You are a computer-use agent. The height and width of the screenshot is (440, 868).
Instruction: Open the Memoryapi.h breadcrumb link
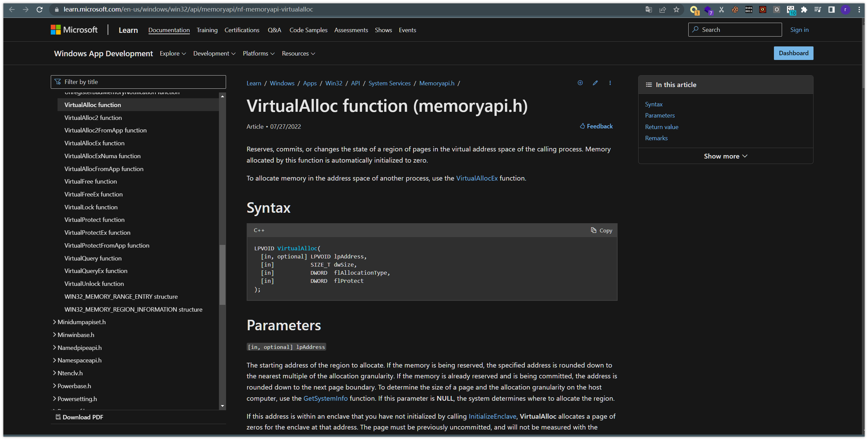pyautogui.click(x=437, y=83)
